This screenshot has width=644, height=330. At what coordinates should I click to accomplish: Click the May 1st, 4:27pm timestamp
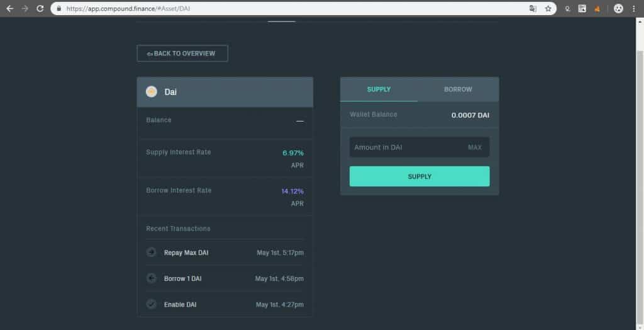coord(280,304)
